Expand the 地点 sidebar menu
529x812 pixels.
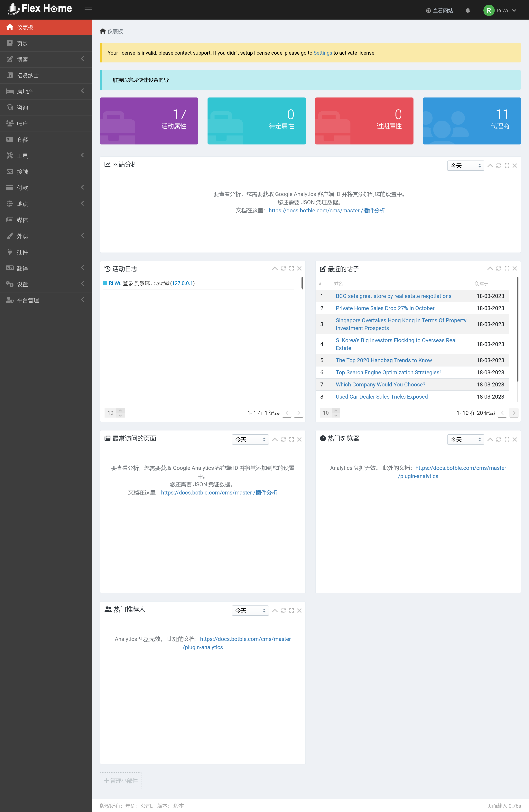pos(46,204)
